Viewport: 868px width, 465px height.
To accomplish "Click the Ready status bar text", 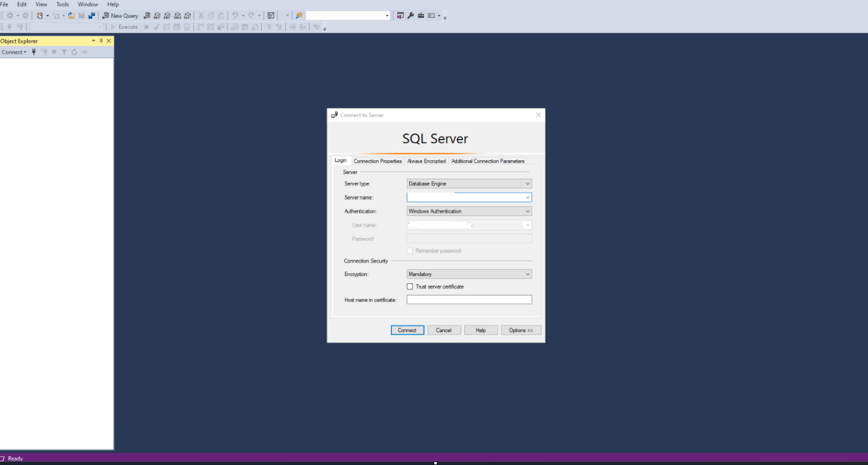I will click(x=15, y=458).
